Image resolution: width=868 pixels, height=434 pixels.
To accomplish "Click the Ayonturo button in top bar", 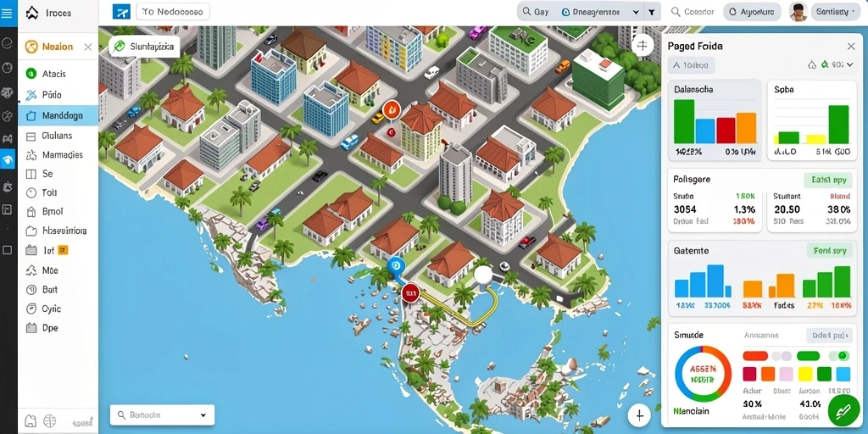I will point(752,12).
